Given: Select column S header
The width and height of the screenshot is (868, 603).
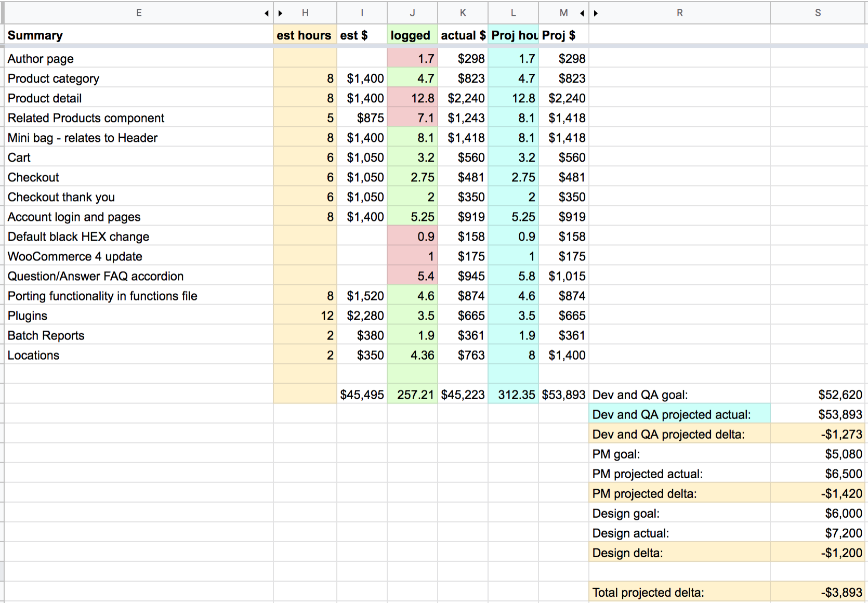Looking at the screenshot, I should coord(818,13).
